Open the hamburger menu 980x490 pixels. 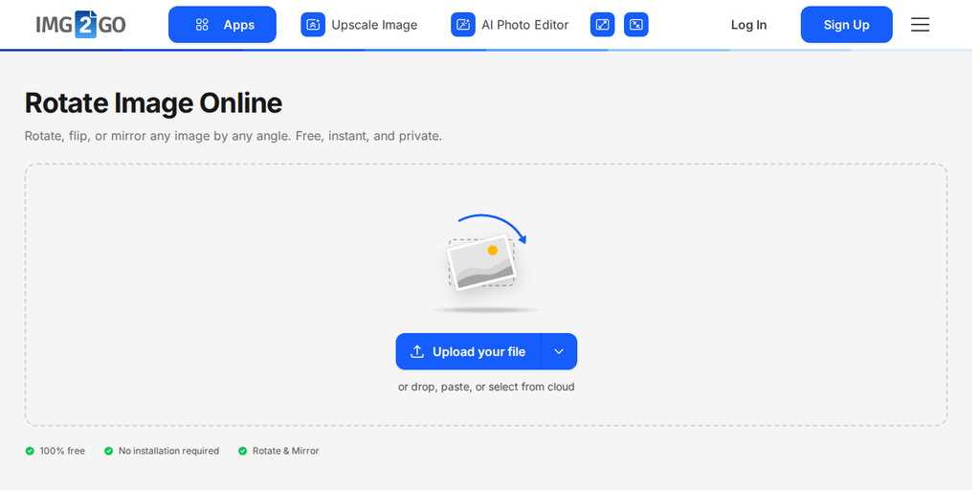(920, 25)
